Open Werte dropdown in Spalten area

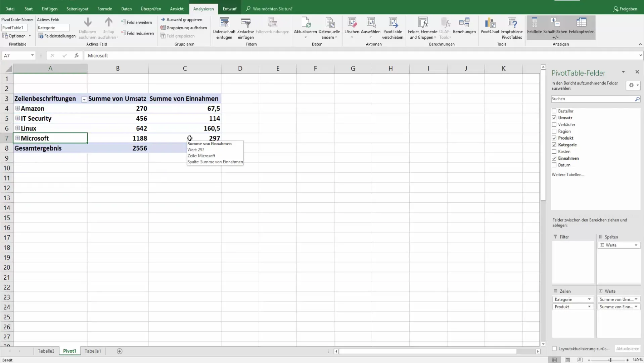click(x=636, y=245)
